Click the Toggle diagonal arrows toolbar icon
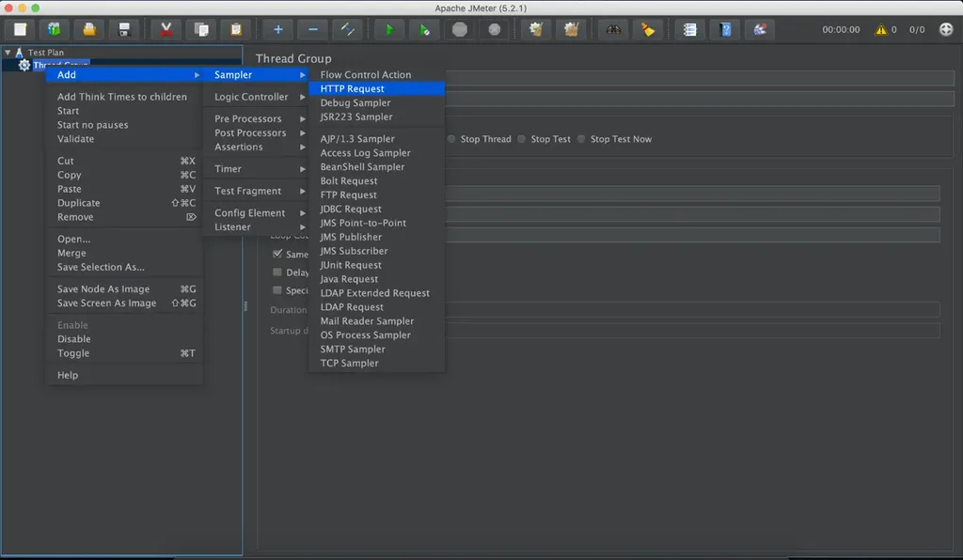Viewport: 963px width, 560px height. tap(348, 29)
